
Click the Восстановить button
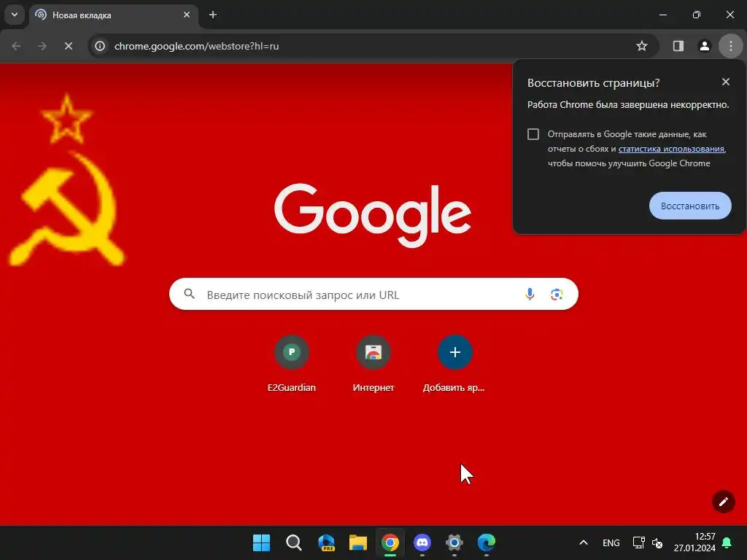click(x=690, y=206)
